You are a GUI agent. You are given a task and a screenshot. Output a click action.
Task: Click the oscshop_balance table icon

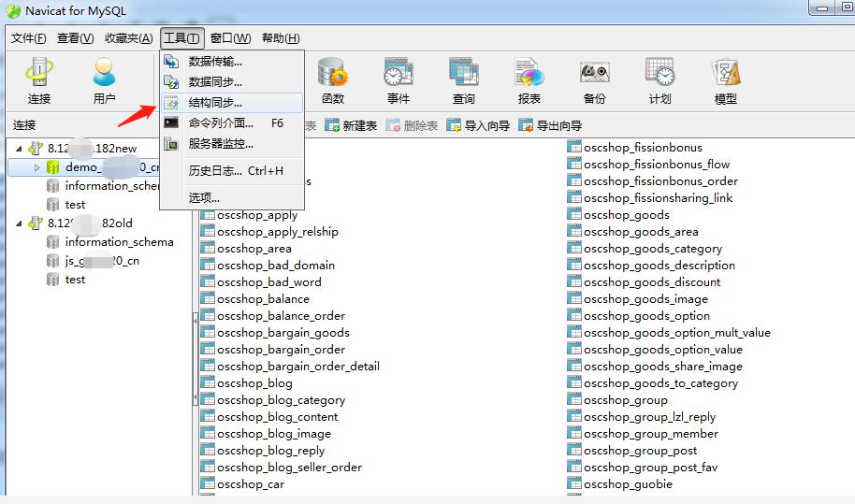click(x=208, y=299)
